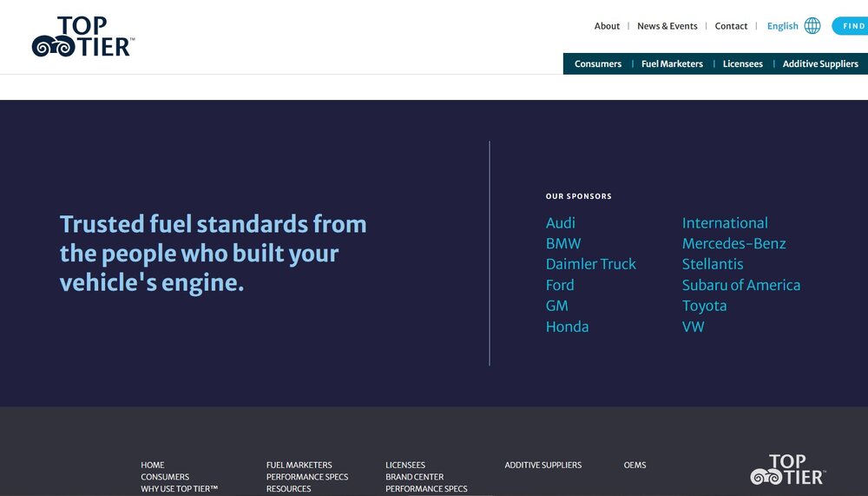Click the Honda sponsor link
The width and height of the screenshot is (868, 496).
[x=567, y=327]
